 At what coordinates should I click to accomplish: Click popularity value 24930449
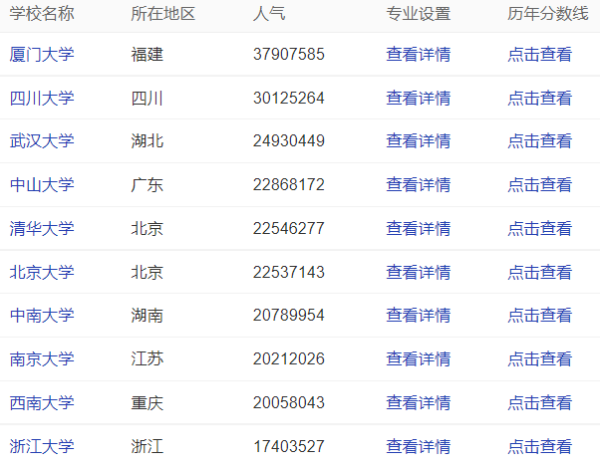coord(289,141)
